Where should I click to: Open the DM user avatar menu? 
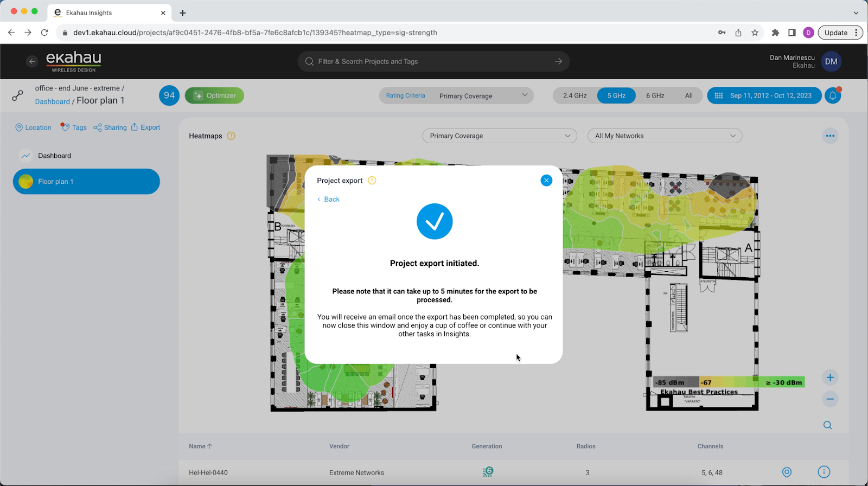(x=831, y=62)
